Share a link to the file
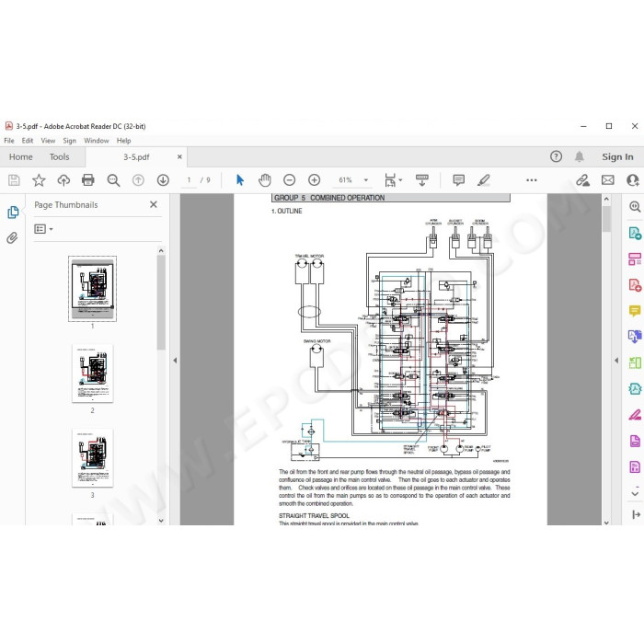This screenshot has width=644, height=644. tap(582, 180)
